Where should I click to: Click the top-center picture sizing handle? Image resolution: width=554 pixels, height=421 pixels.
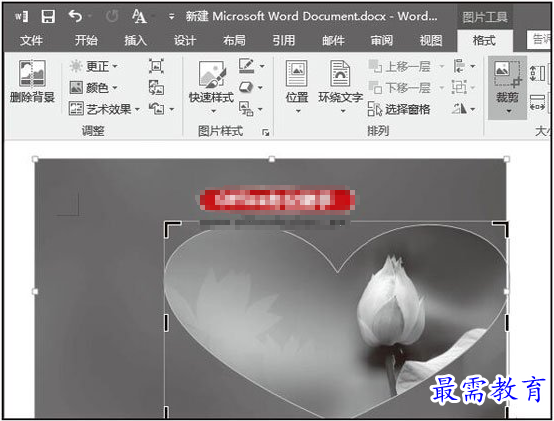(271, 159)
